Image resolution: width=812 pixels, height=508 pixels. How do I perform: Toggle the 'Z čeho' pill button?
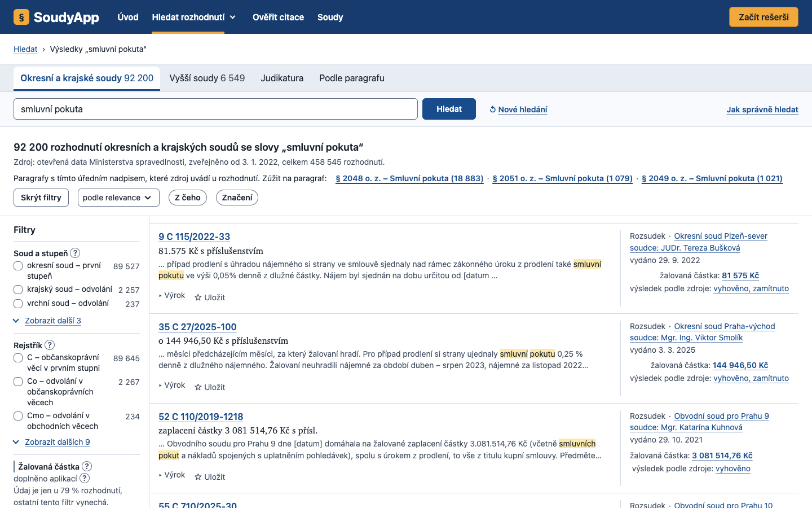click(188, 198)
